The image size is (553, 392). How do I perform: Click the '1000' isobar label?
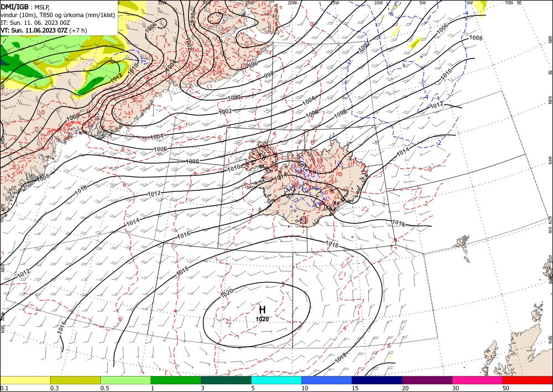tap(234, 98)
